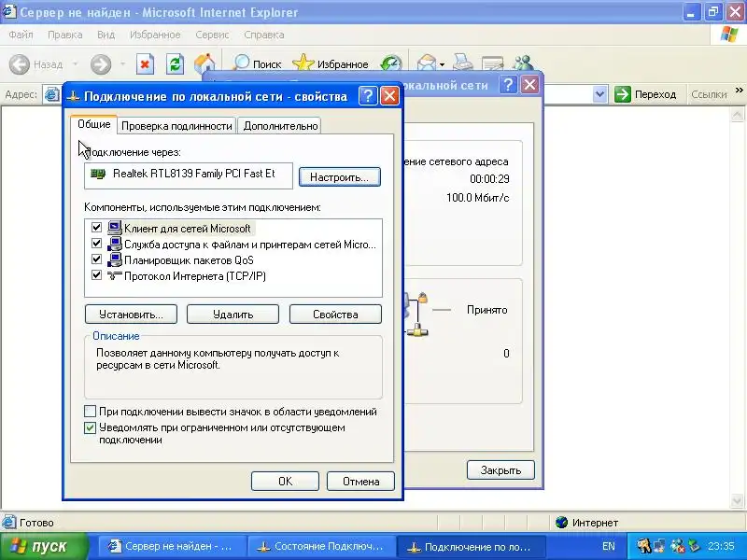747x560 pixels.
Task: Enable show icon in notification area checkbox
Action: click(x=90, y=412)
